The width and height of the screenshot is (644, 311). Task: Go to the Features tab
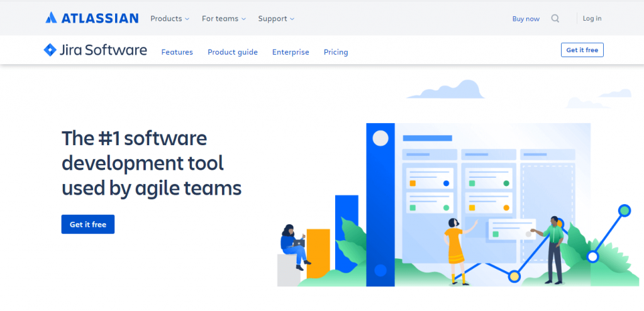click(x=177, y=52)
